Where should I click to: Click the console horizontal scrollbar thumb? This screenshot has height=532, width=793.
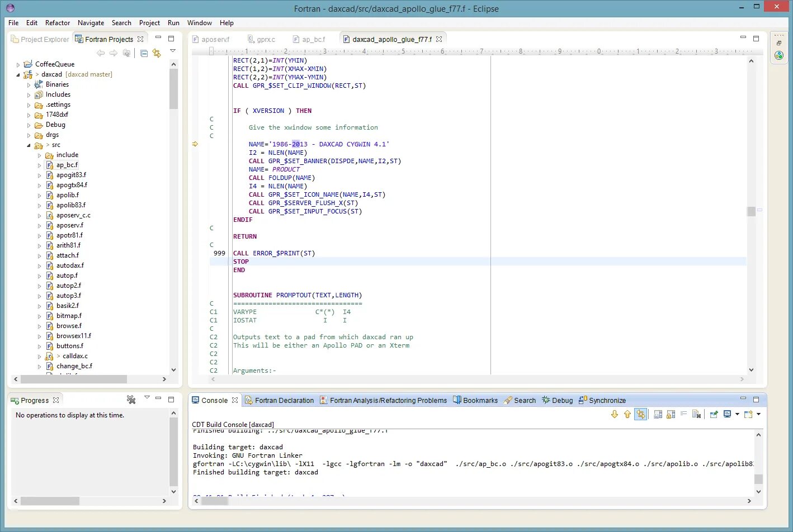pyautogui.click(x=215, y=501)
